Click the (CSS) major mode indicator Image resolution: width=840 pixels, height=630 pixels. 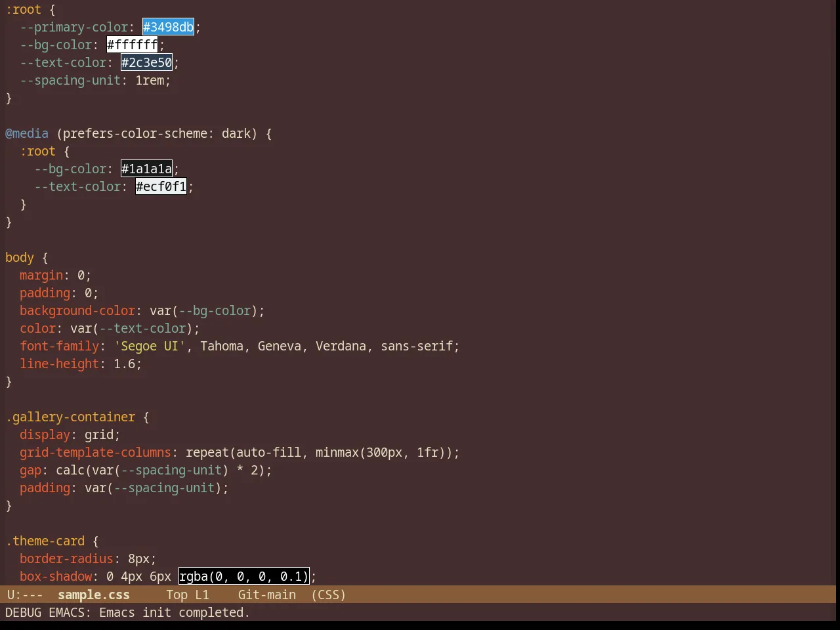pos(328,595)
